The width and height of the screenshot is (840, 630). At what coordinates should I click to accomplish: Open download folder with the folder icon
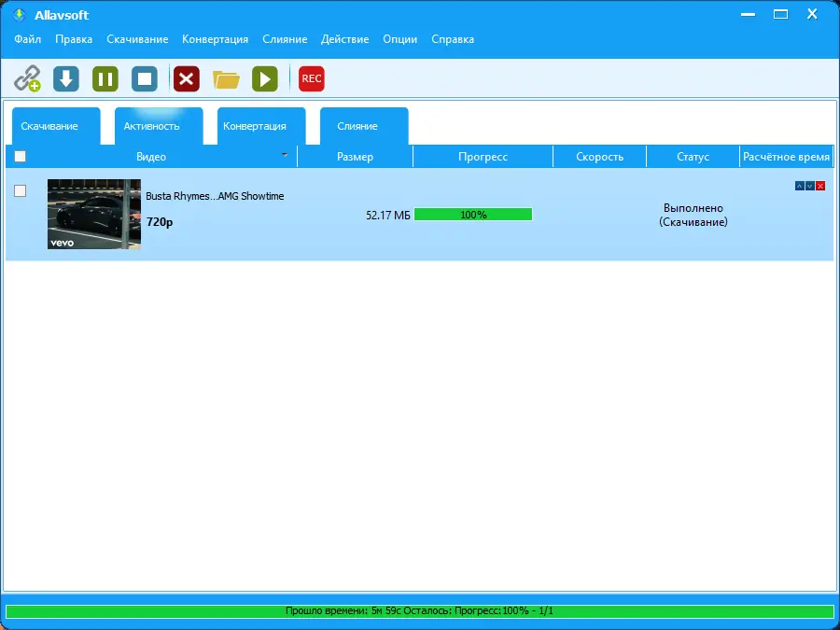coord(226,78)
